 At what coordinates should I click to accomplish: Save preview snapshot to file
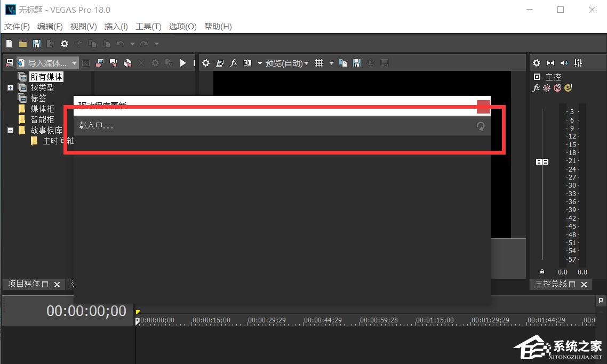[357, 63]
